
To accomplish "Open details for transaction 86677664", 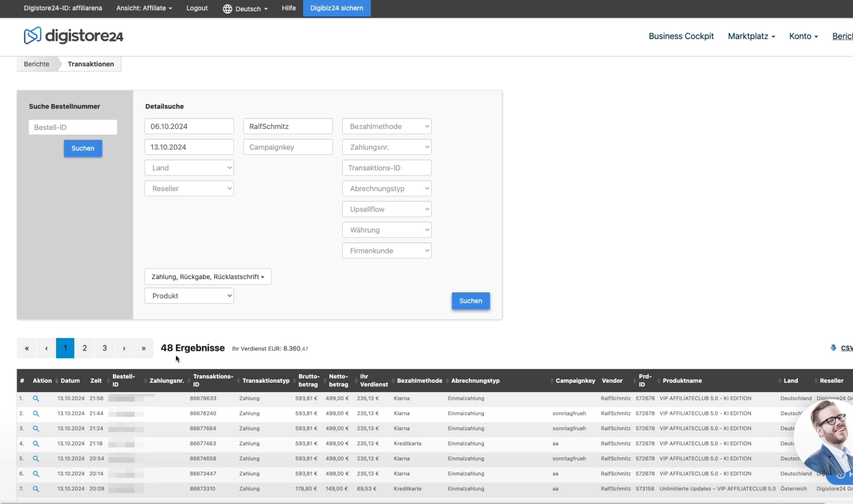I will tap(36, 429).
